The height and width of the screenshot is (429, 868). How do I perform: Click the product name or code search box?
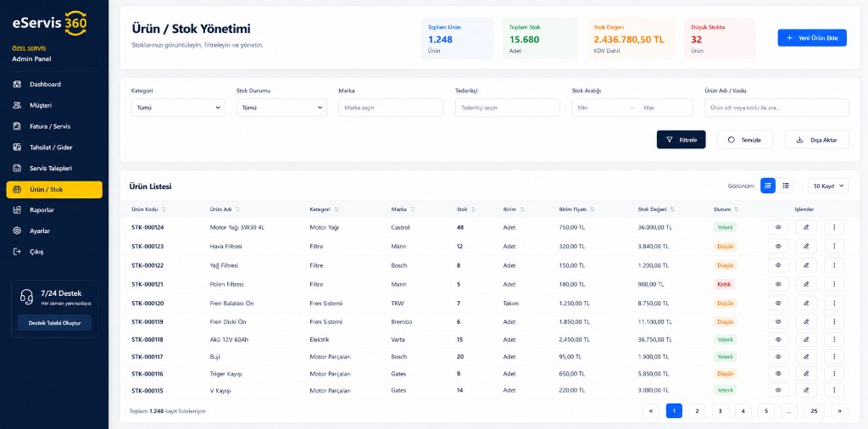[776, 108]
